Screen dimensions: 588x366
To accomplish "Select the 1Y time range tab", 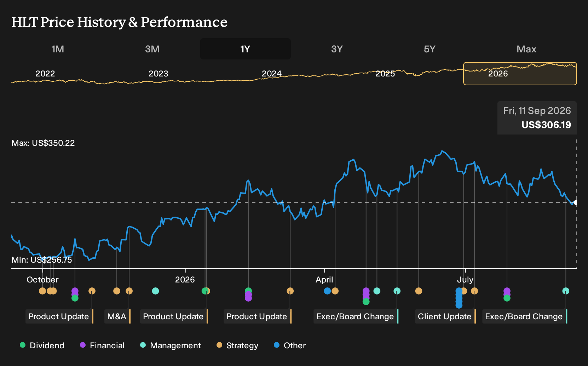I will click(246, 49).
